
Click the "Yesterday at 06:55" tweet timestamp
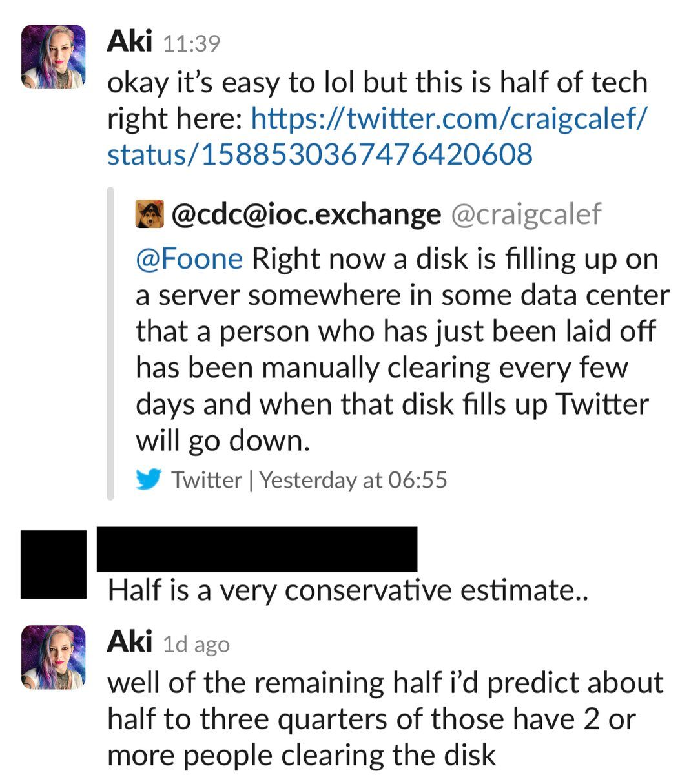353,480
